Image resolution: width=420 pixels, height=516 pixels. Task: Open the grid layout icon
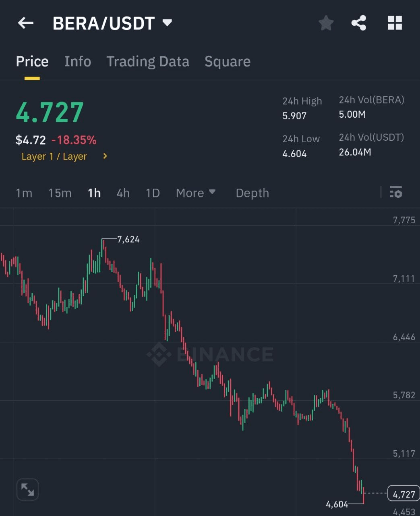coord(395,23)
